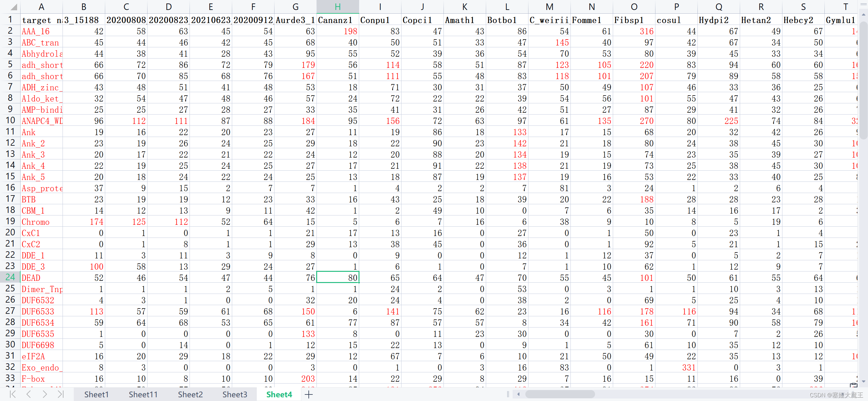
Task: Click the first-sheet navigation arrow
Action: pos(12,394)
